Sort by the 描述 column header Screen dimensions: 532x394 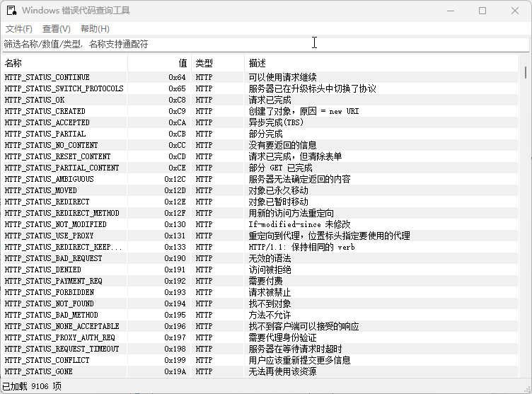click(x=381, y=63)
